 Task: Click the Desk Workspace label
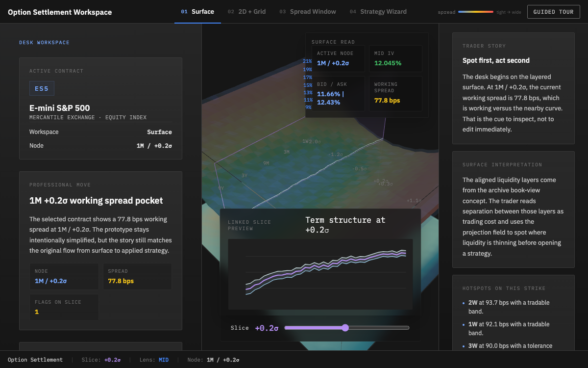[x=44, y=43]
